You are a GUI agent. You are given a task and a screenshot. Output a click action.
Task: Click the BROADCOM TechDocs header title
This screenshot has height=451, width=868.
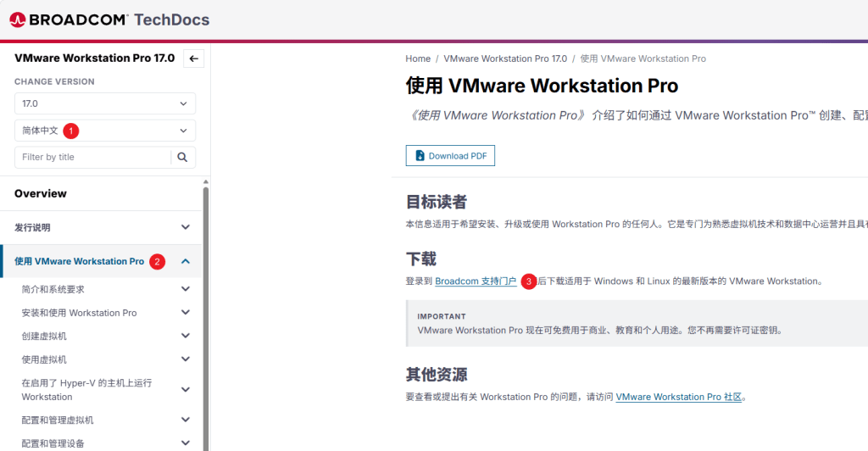109,19
